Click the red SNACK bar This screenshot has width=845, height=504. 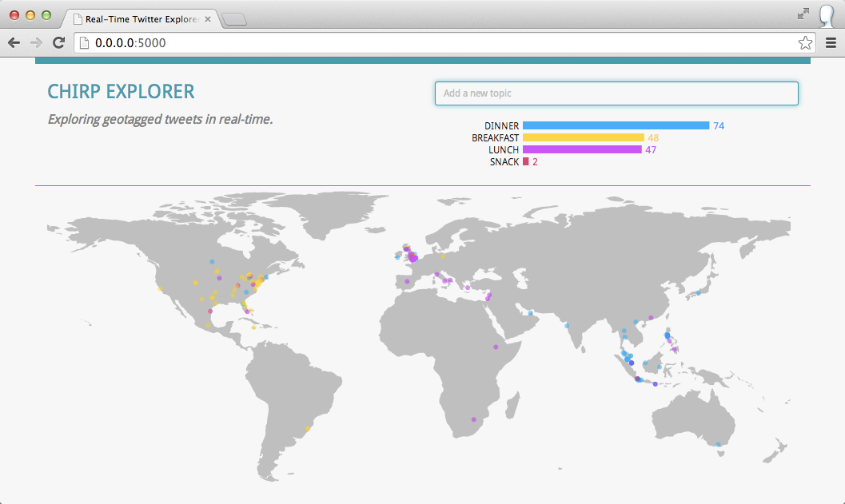525,161
